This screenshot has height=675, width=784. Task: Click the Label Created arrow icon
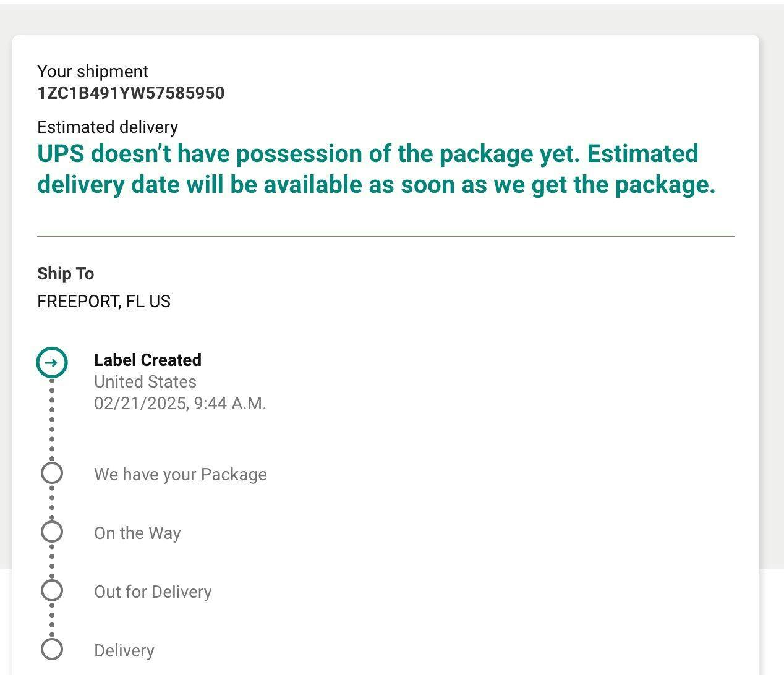(x=52, y=362)
